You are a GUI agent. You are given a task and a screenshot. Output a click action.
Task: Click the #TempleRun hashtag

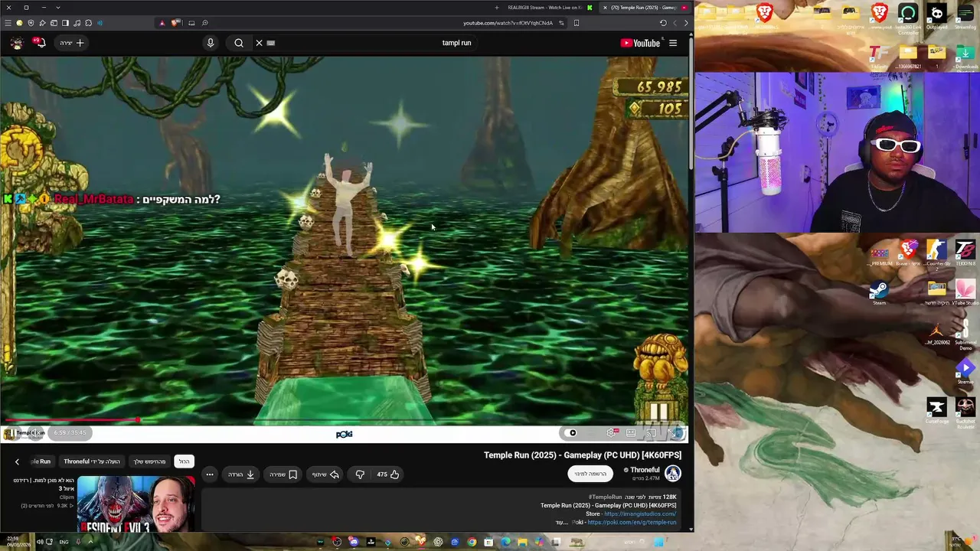tap(605, 497)
